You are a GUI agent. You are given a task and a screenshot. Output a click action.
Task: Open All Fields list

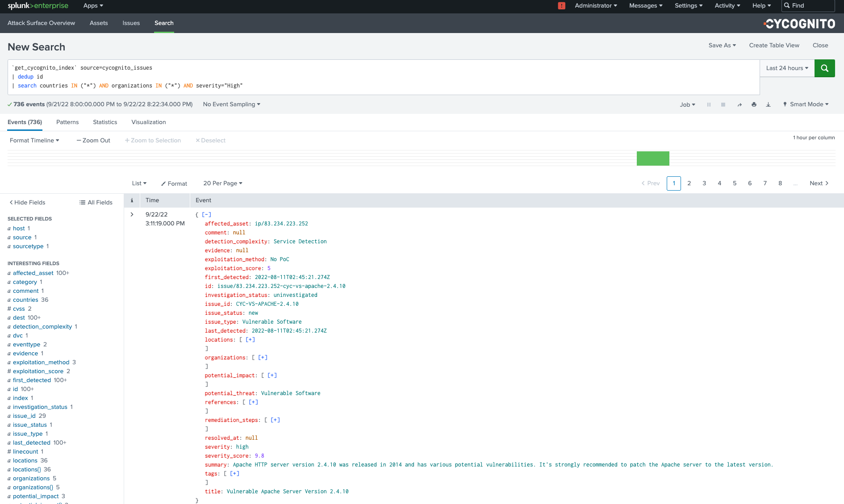pos(96,203)
